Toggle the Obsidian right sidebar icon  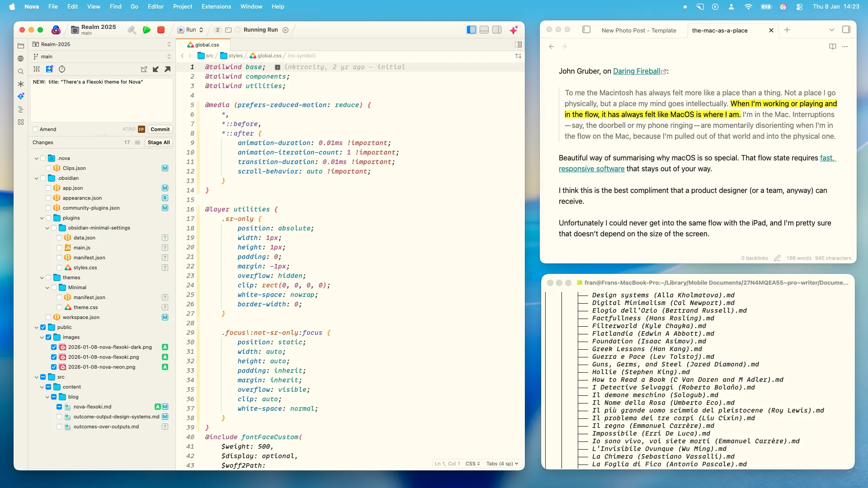point(846,29)
